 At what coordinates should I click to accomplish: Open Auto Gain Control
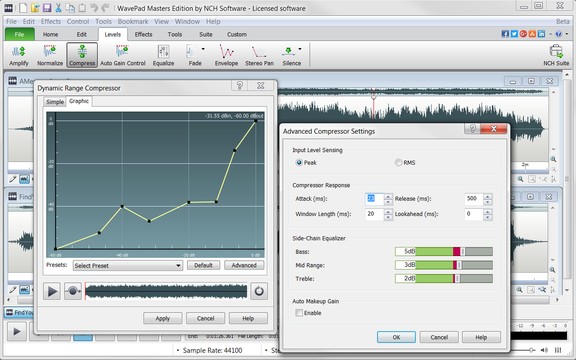(123, 55)
